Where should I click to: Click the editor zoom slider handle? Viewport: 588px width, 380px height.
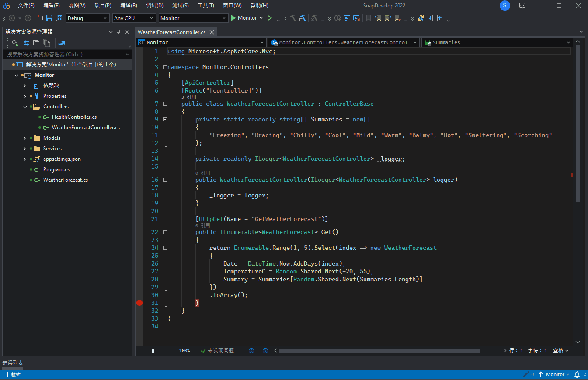[x=153, y=351]
